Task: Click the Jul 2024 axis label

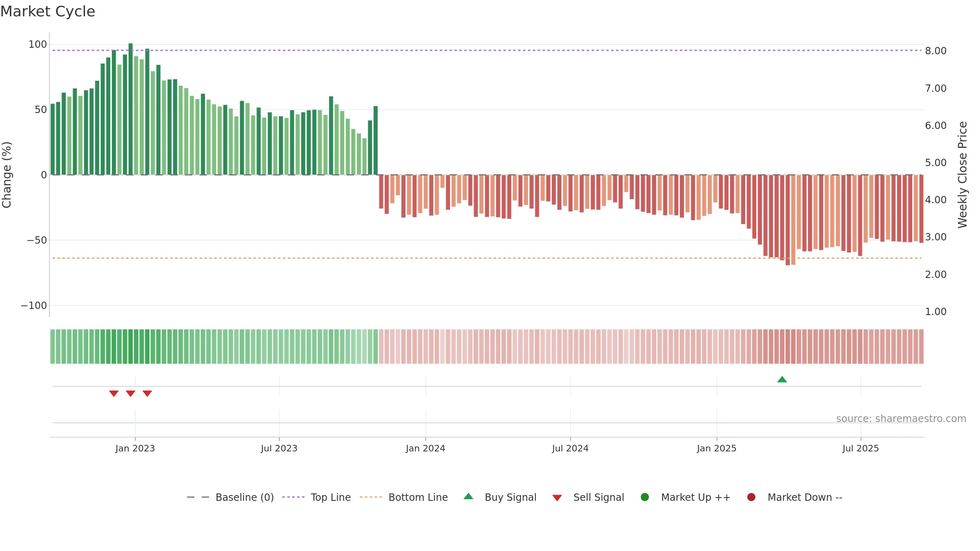Action: click(x=570, y=448)
